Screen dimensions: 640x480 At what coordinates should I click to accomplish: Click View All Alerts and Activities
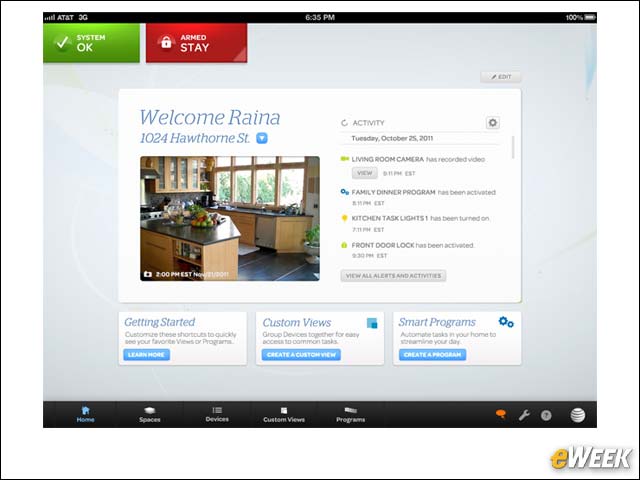[393, 276]
